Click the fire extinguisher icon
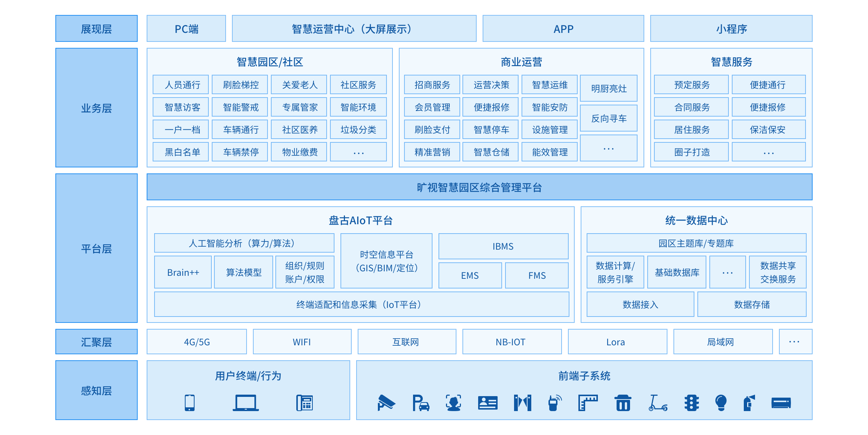This screenshot has width=868, height=435. [749, 403]
